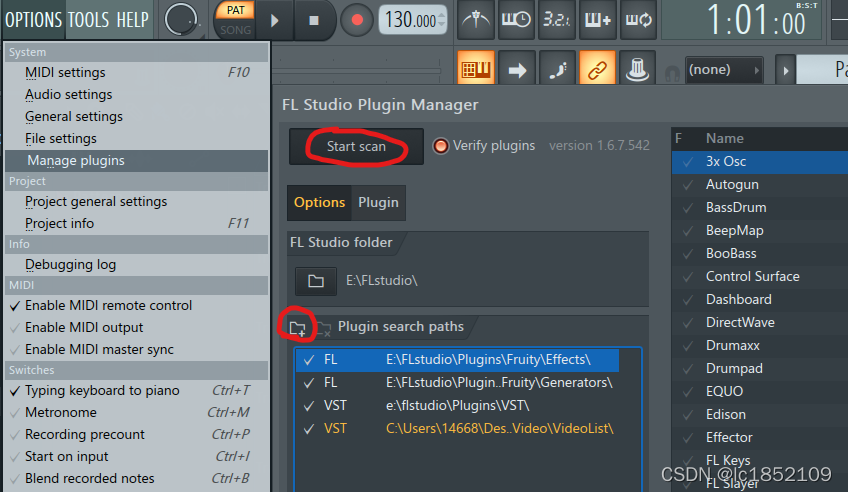This screenshot has width=848, height=492.
Task: Select Manage plugins menu entry
Action: [x=136, y=161]
